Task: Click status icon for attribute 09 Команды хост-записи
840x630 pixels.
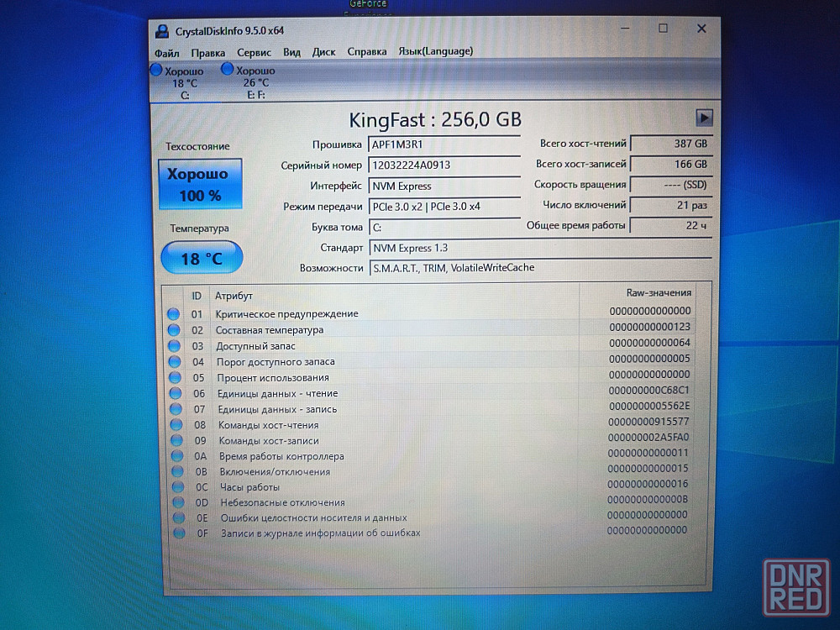Action: point(176,440)
